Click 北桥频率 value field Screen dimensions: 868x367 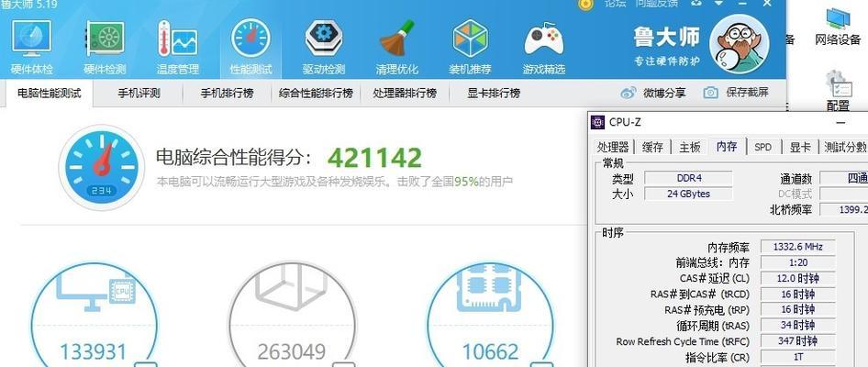(x=843, y=209)
